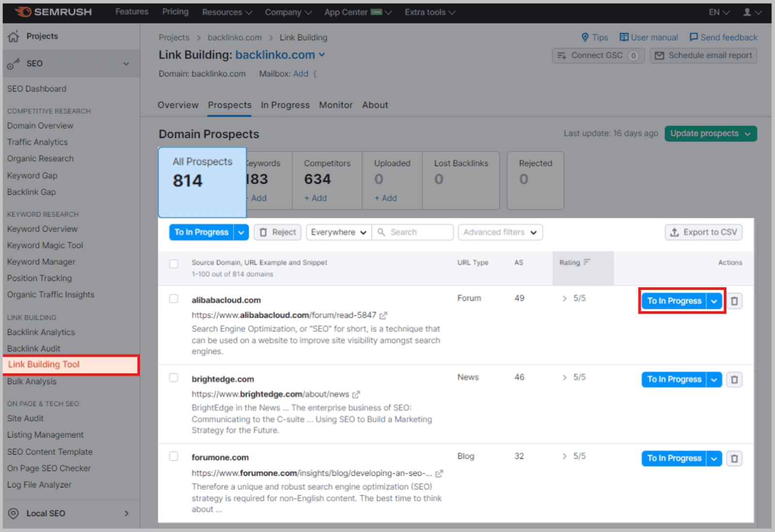
Task: Open Link Building Tool in sidebar
Action: tap(71, 365)
